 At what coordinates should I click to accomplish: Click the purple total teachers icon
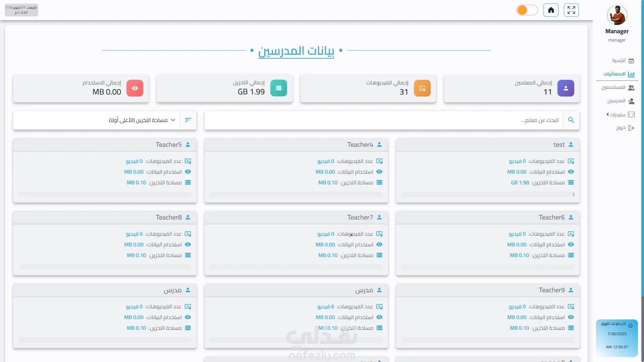point(566,88)
